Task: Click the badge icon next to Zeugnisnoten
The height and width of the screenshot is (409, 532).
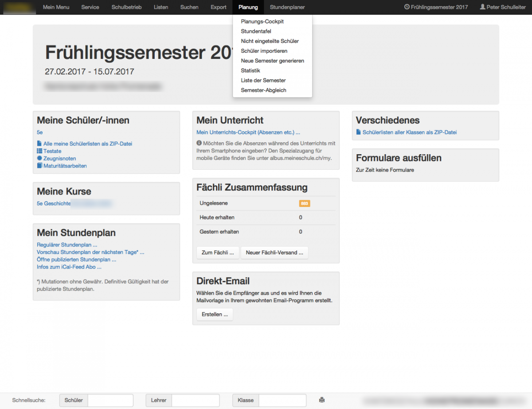Action: 39,158
